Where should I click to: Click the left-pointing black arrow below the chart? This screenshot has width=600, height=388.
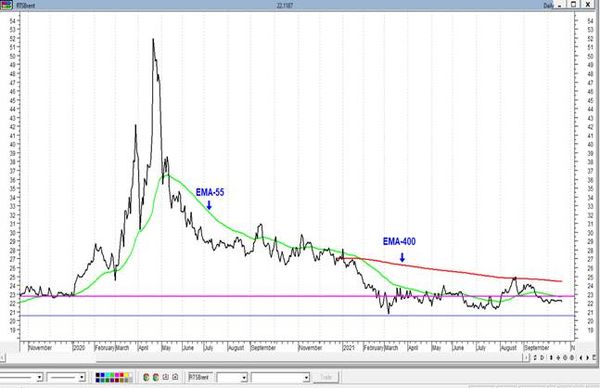coord(581,358)
